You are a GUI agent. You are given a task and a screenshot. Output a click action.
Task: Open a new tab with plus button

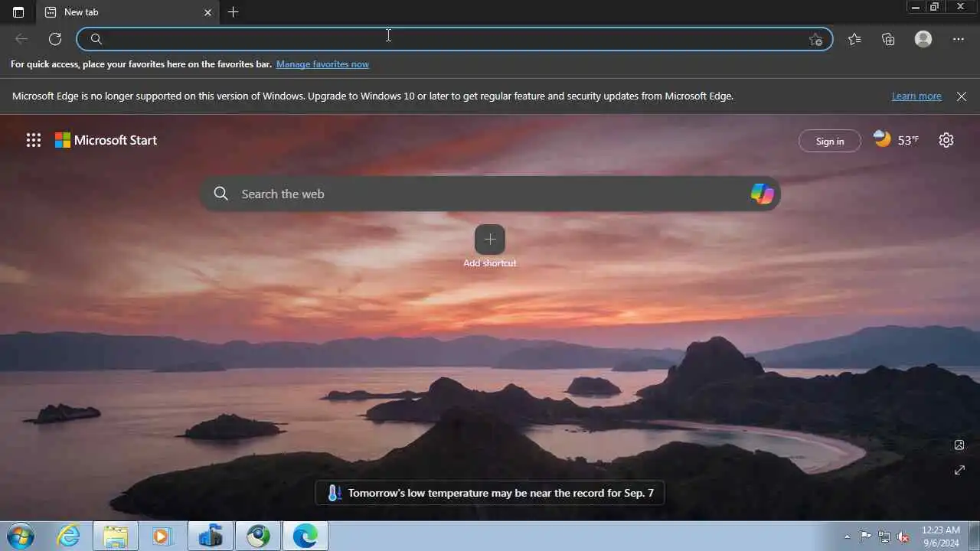tap(234, 12)
